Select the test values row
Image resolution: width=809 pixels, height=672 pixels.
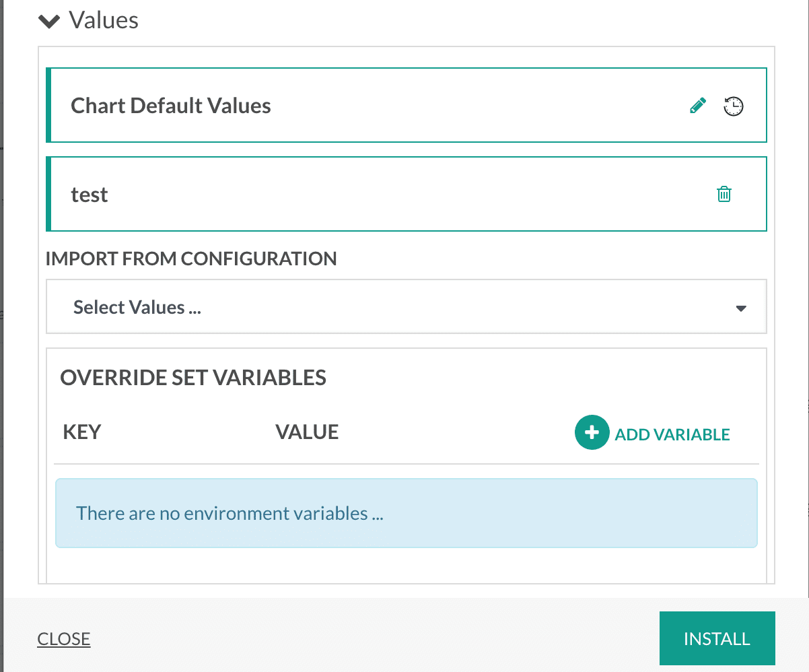coord(407,194)
